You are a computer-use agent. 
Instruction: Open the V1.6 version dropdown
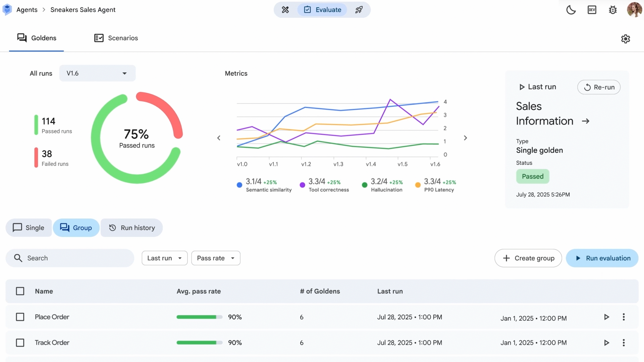click(x=97, y=73)
